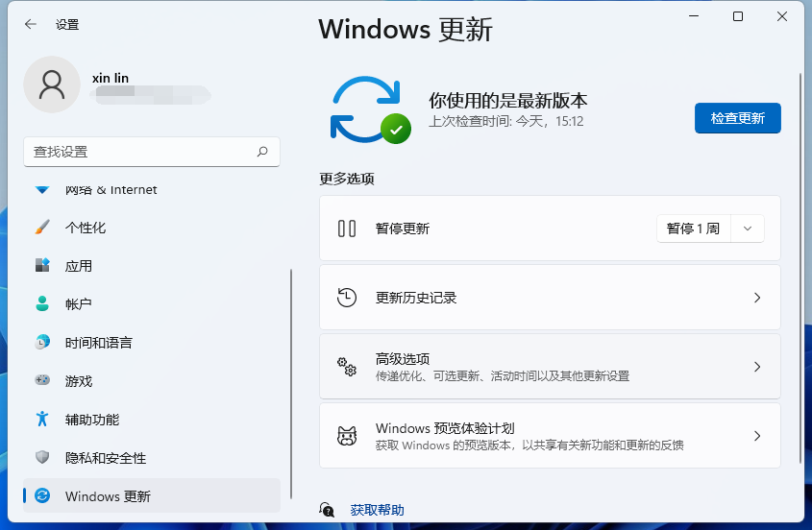Click the 时间和语言 globe clock icon
The height and width of the screenshot is (530, 812).
pos(42,343)
